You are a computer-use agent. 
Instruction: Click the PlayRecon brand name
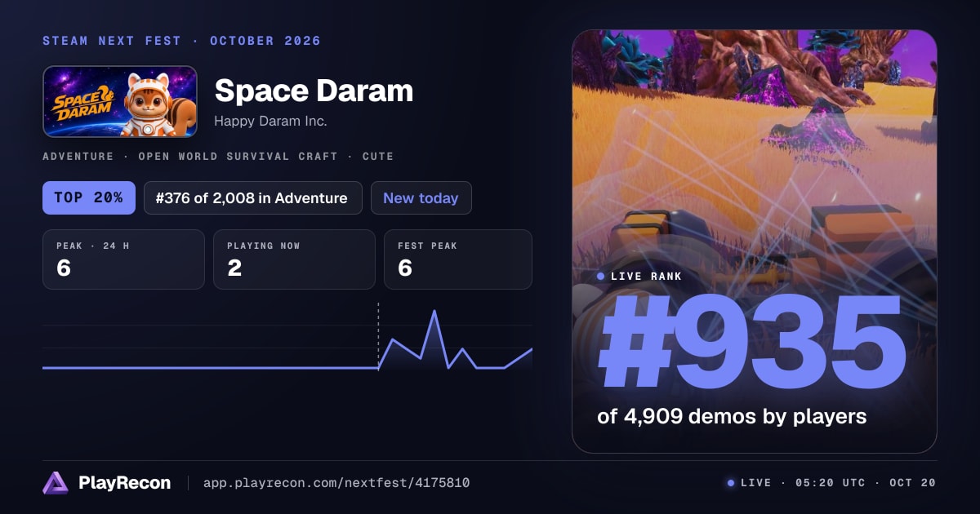125,483
